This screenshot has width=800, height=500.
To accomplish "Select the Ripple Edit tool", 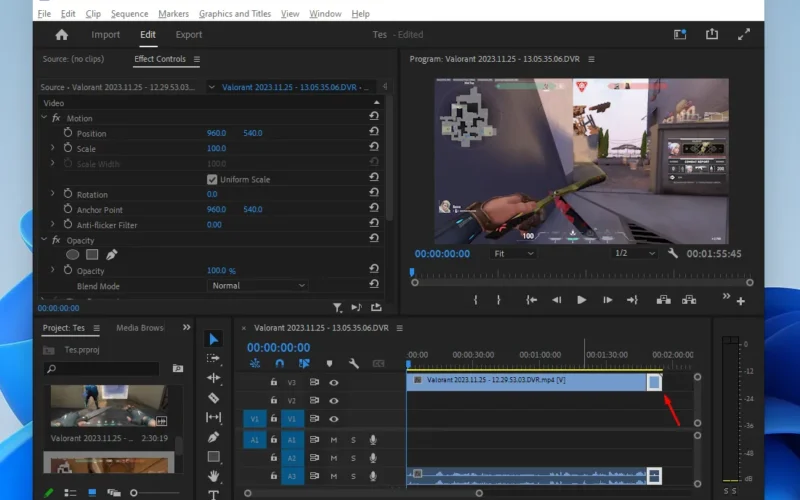I will [214, 378].
